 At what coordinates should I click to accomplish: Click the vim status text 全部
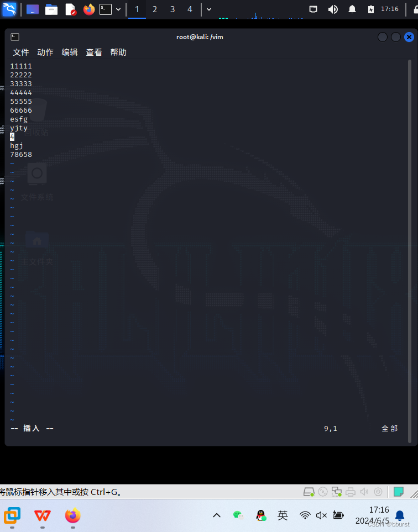click(389, 429)
